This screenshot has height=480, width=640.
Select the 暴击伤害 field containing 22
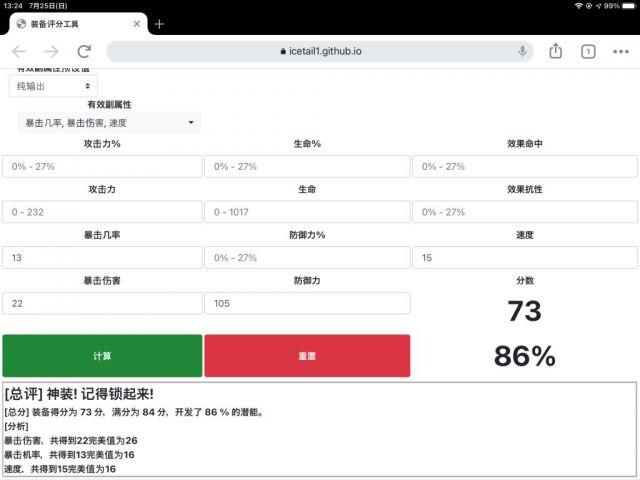[102, 303]
